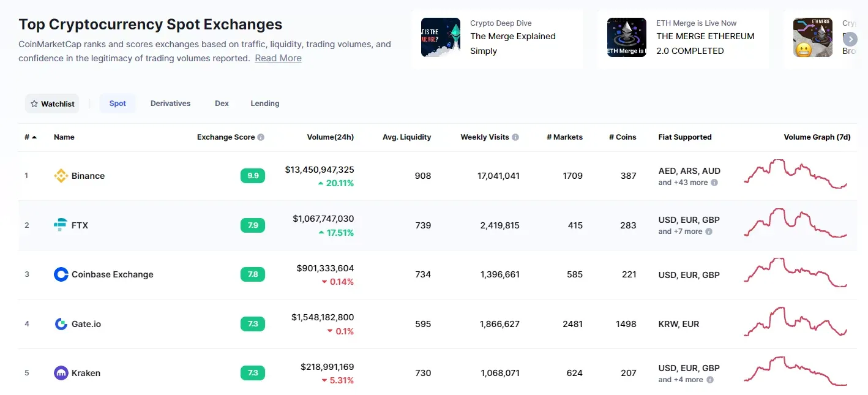Click info icon beside Kraken '+4 more'
Image resolution: width=868 pixels, height=395 pixels.
(x=710, y=380)
